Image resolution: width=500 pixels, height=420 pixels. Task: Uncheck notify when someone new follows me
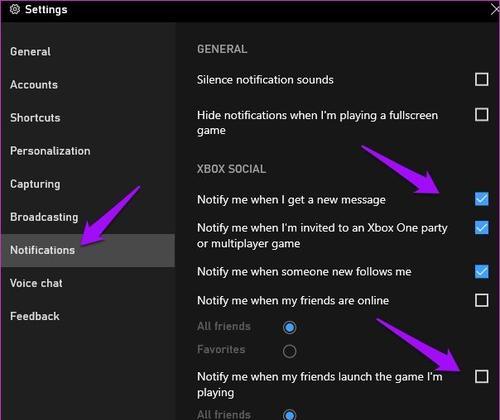(481, 271)
